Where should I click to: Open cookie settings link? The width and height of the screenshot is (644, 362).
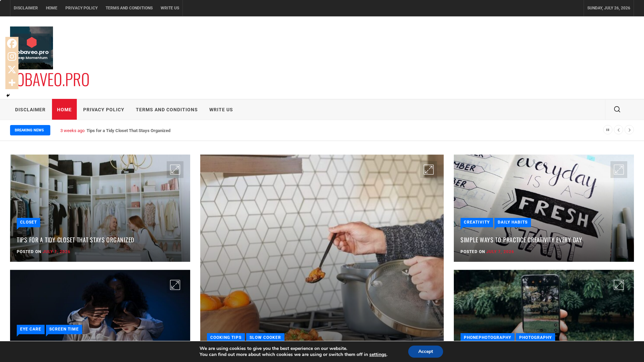(378, 355)
